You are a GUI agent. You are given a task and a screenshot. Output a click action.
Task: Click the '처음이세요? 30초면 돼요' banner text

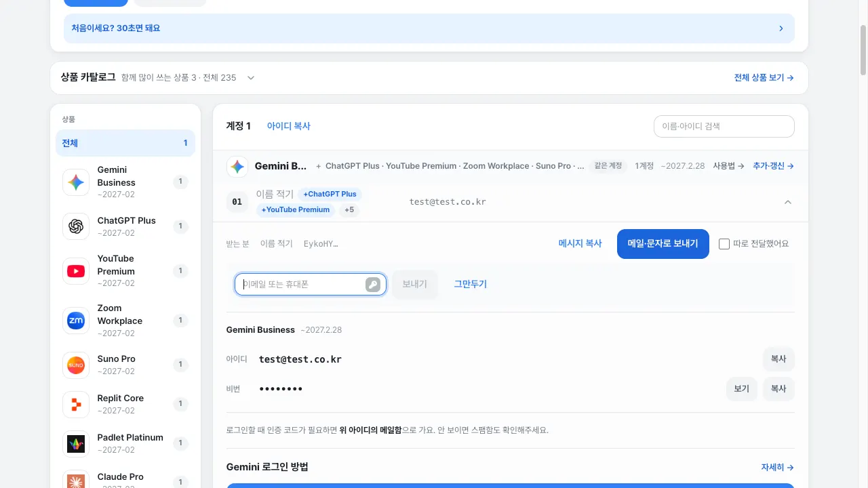tap(116, 28)
